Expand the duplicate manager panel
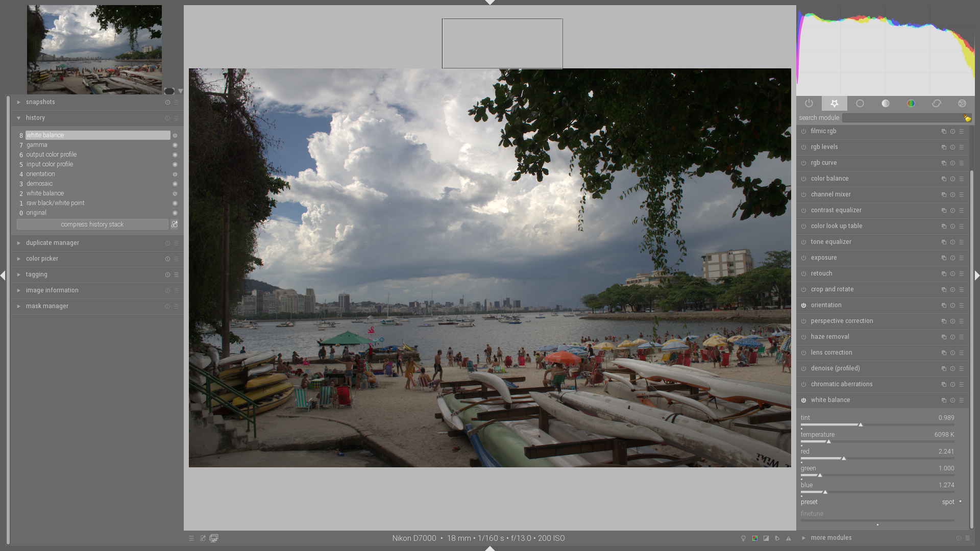 [x=19, y=243]
